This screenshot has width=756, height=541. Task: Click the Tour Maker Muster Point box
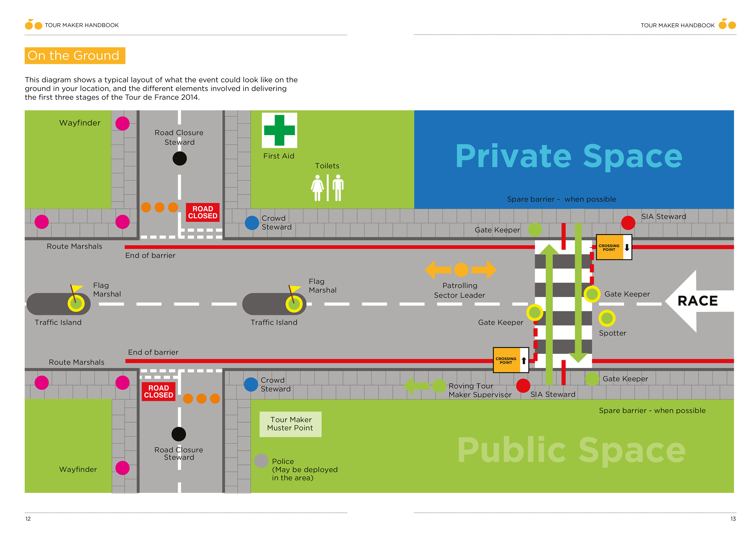(290, 424)
